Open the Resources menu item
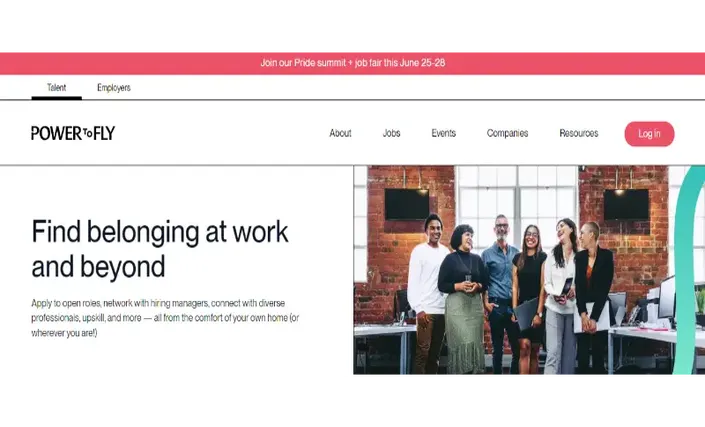The width and height of the screenshot is (705, 427). (579, 133)
